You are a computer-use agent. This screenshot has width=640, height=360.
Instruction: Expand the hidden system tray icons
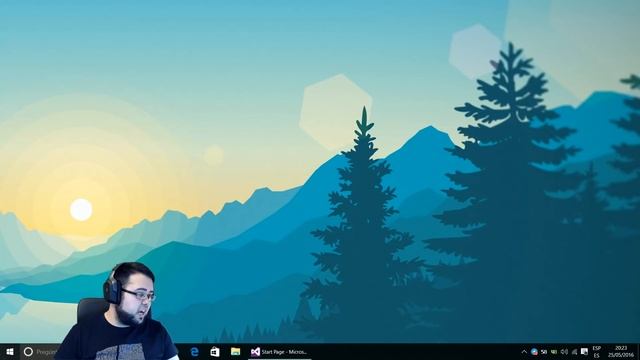pos(524,351)
